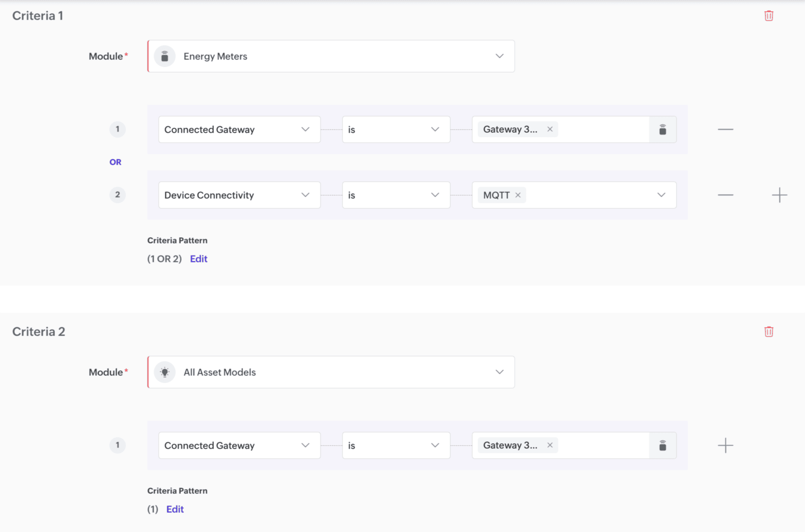Remove Gateway 3 tag in Criteria 1

550,129
